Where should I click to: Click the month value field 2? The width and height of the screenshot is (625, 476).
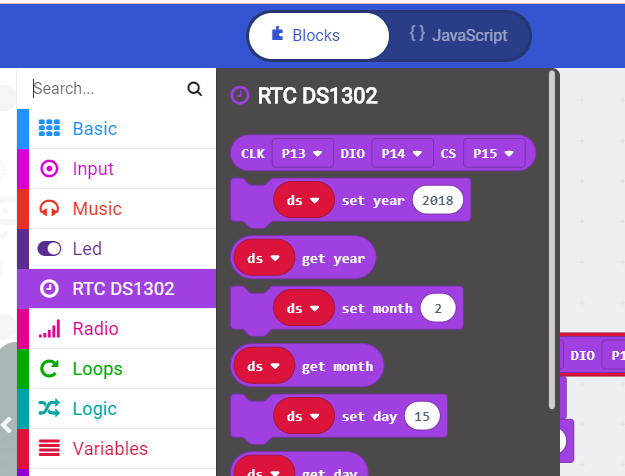[438, 308]
